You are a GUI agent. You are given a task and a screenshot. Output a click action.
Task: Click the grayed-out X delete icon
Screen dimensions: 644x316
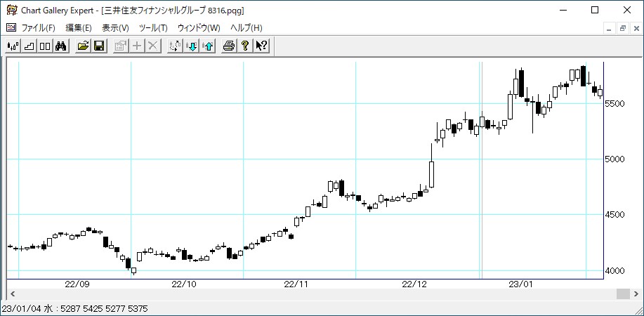(x=153, y=46)
